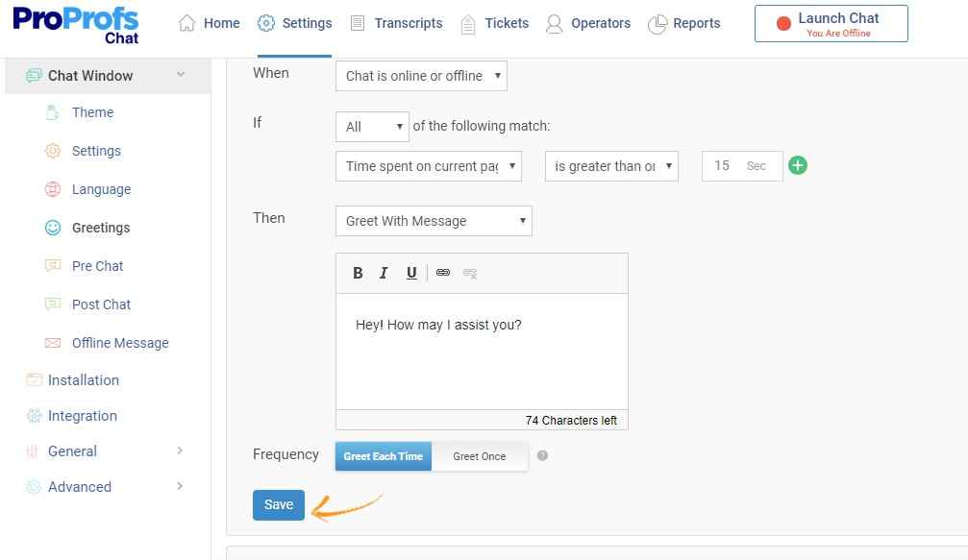Click the Bold formatting icon
The height and width of the screenshot is (560, 968).
coord(358,273)
